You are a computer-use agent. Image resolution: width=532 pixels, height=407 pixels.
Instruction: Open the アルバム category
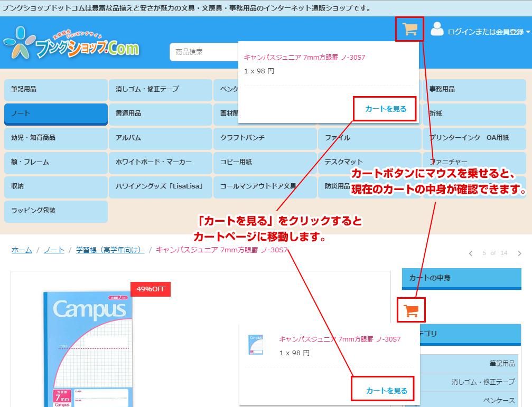point(161,138)
